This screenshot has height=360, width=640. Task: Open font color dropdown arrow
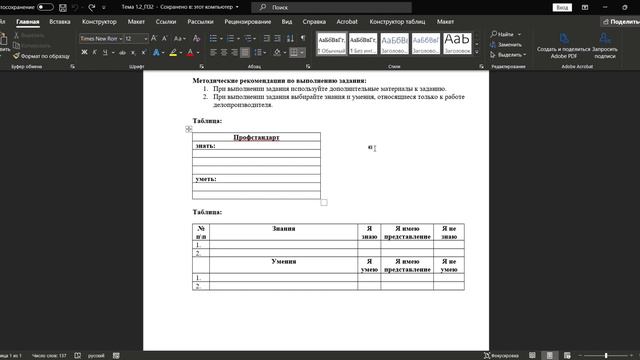pyautogui.click(x=198, y=53)
